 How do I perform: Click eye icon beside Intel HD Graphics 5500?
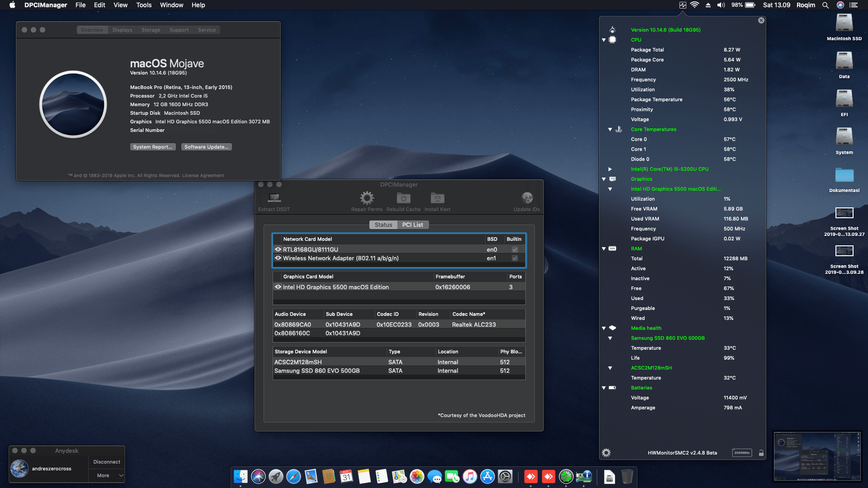278,286
